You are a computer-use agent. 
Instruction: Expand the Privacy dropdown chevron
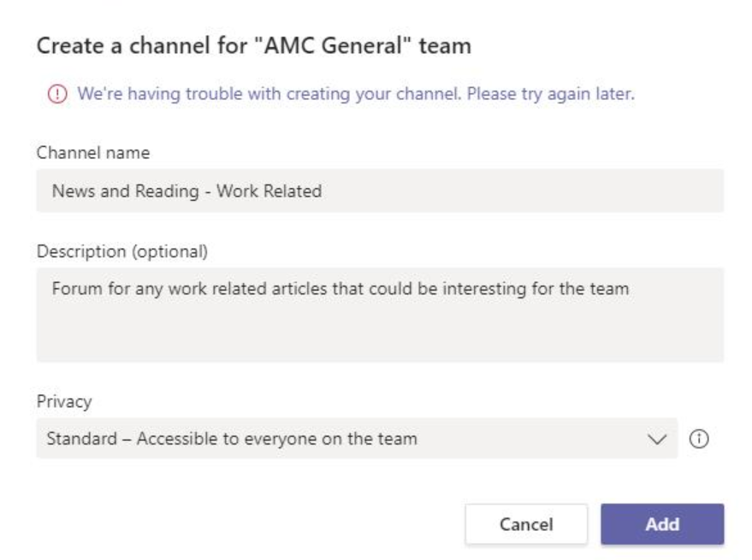pyautogui.click(x=657, y=439)
